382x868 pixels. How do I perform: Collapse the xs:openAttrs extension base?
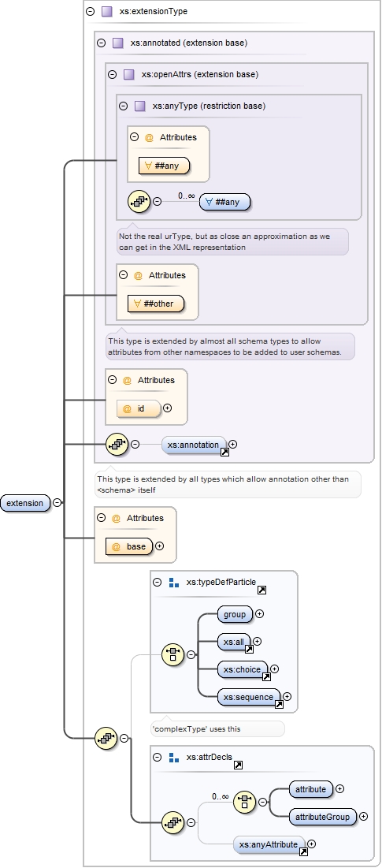tap(112, 74)
